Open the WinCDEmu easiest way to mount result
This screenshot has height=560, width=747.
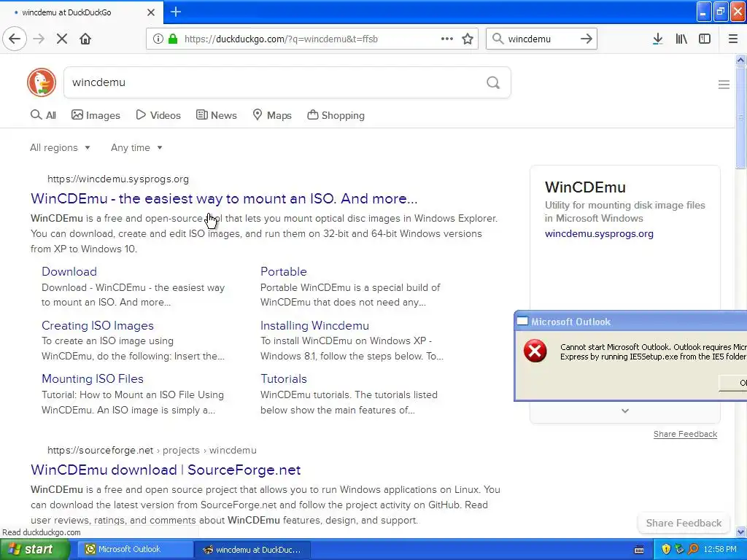[x=224, y=198]
